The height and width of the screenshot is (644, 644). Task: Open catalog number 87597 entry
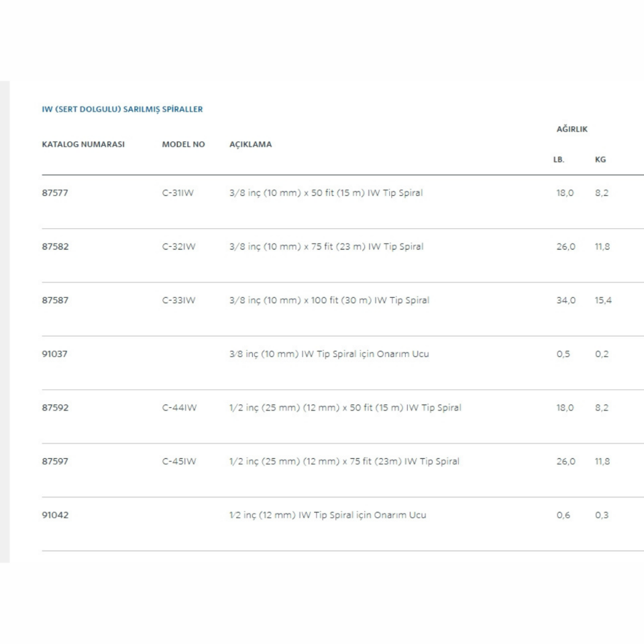[55, 462]
